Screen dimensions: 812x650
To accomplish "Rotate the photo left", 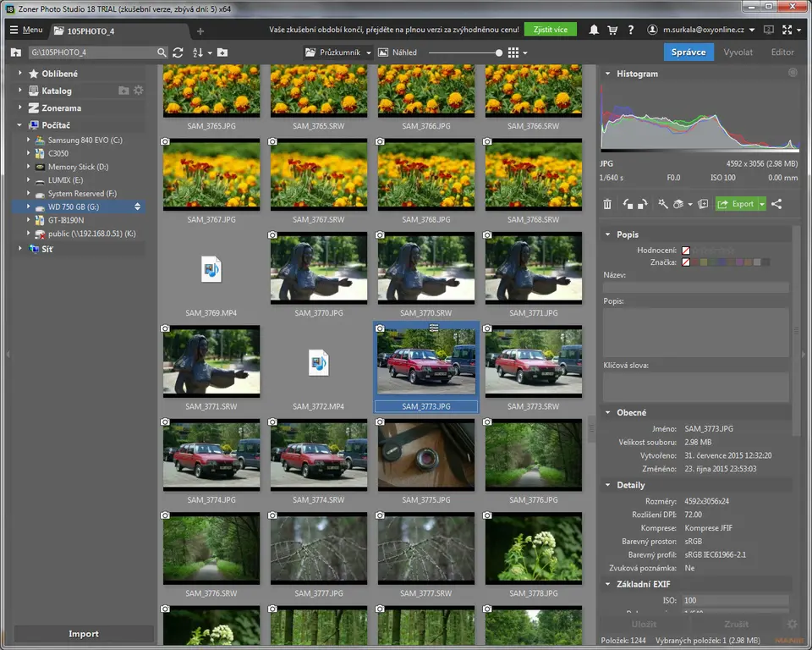I will tap(628, 204).
